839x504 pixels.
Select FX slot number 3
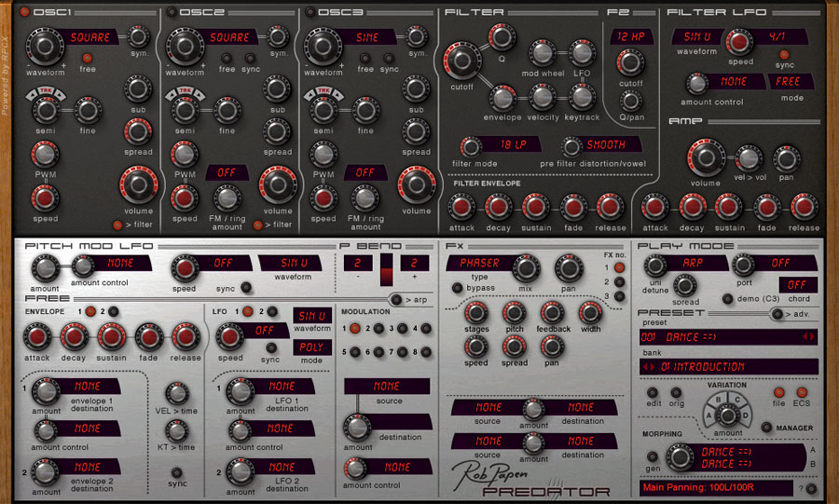pos(620,295)
